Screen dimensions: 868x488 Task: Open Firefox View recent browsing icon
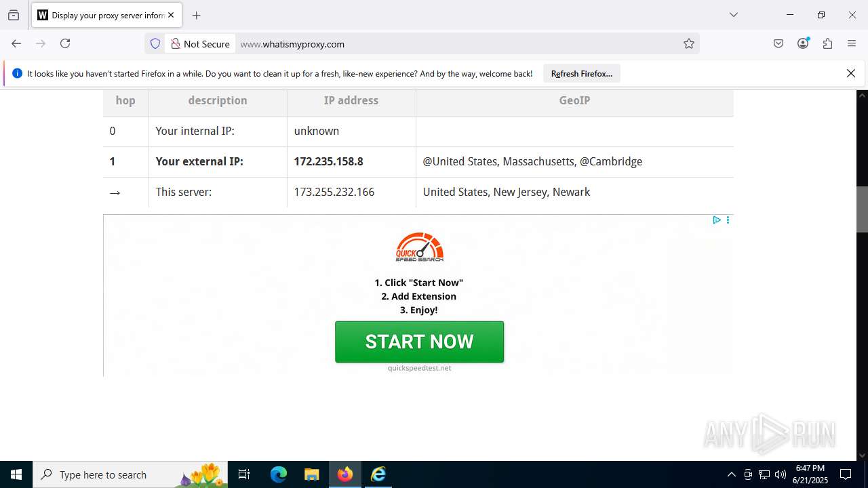(x=14, y=15)
